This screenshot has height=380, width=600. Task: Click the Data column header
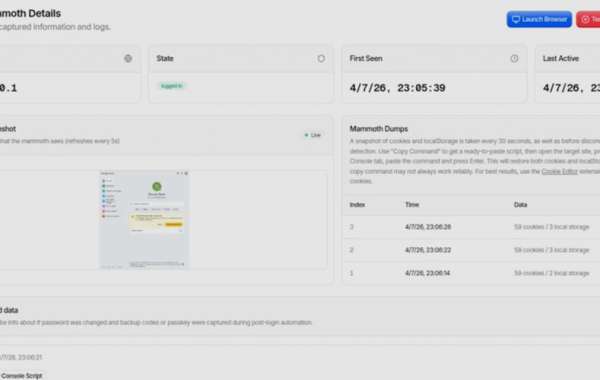[520, 205]
